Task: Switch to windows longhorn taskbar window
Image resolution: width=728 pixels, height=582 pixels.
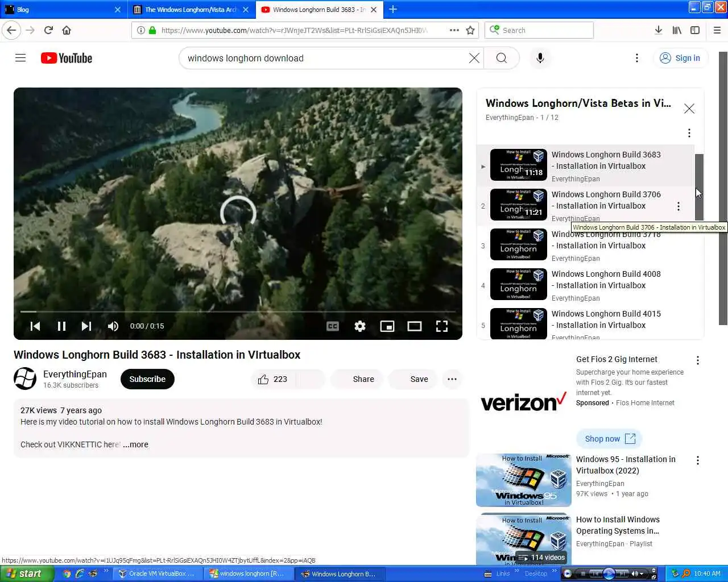Action: point(248,573)
